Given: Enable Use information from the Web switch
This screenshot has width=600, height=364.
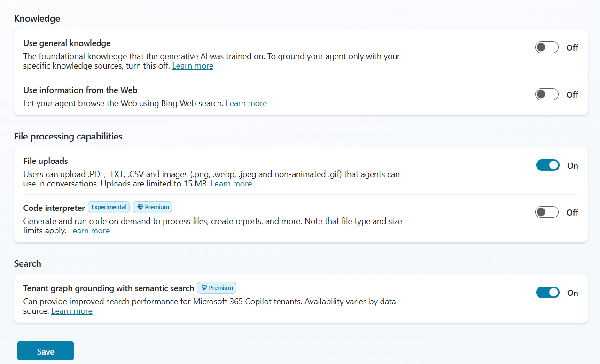Looking at the screenshot, I should [x=547, y=94].
